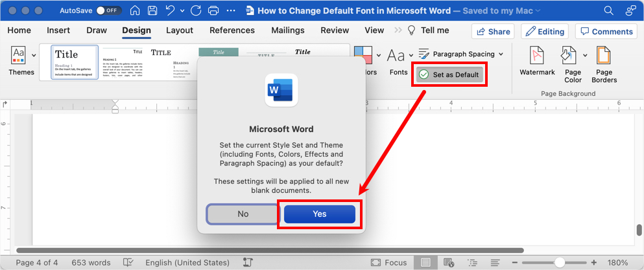Click the Share button

point(494,32)
